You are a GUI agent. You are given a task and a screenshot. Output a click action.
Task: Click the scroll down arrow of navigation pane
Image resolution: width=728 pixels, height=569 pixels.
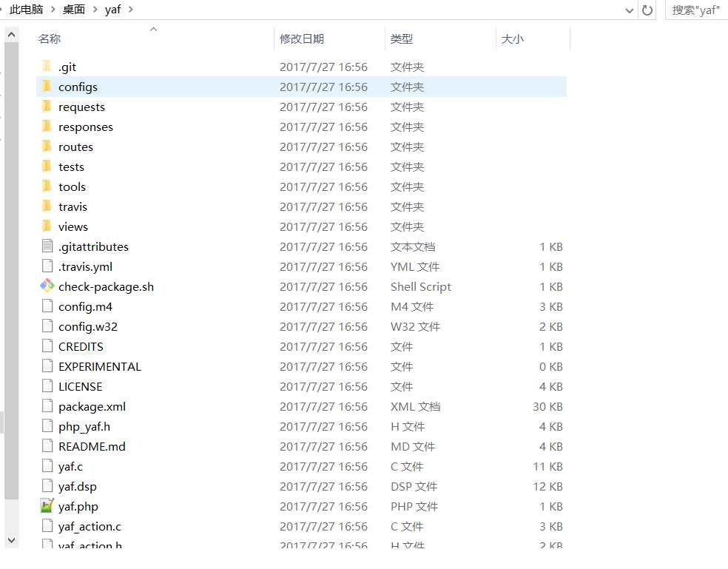tap(12, 539)
